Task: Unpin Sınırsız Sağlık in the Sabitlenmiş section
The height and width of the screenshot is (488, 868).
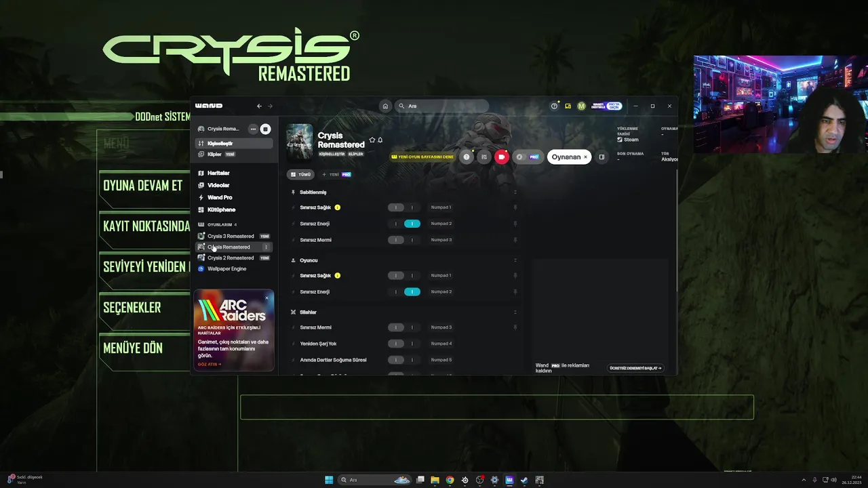Action: tap(515, 207)
